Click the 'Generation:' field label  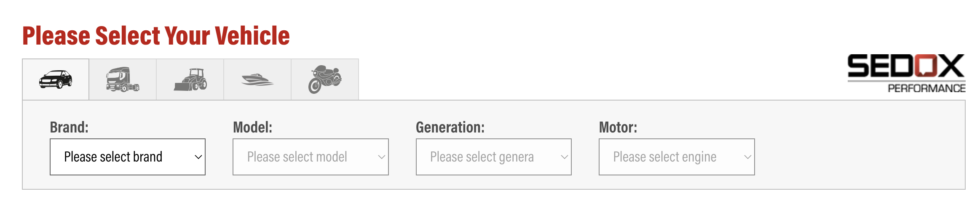pyautogui.click(x=450, y=127)
